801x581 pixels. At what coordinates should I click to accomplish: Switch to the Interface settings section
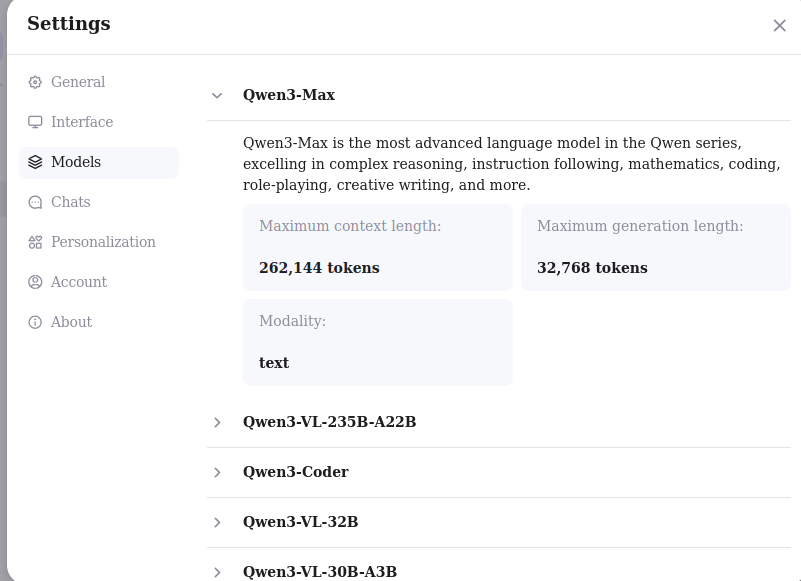point(80,122)
